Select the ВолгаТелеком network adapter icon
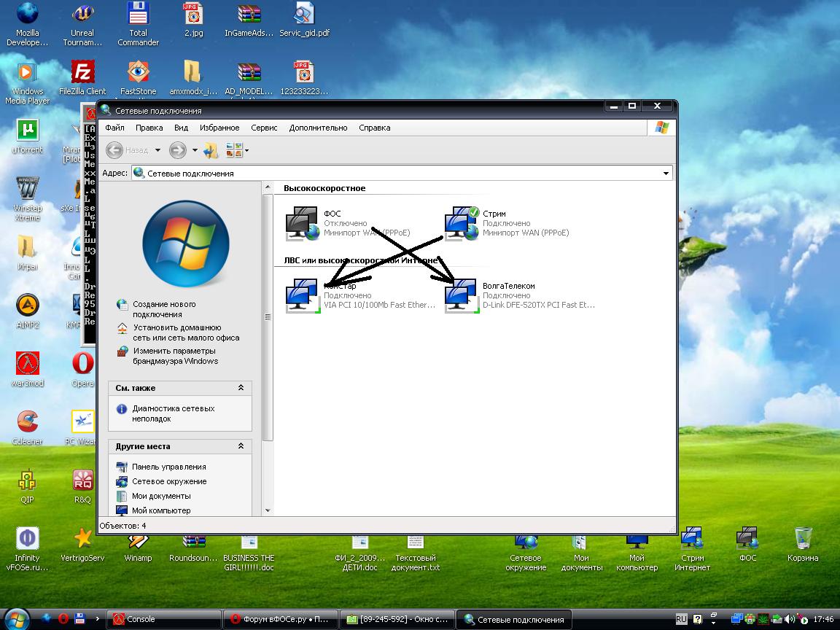 [461, 296]
